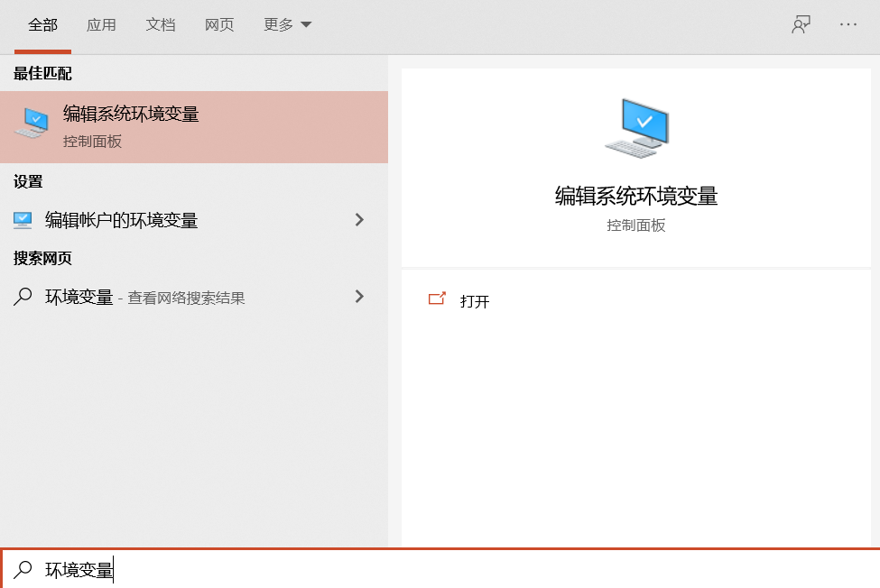The image size is (880, 588).
Task: Click 打开 in the preview pane
Action: (x=475, y=301)
